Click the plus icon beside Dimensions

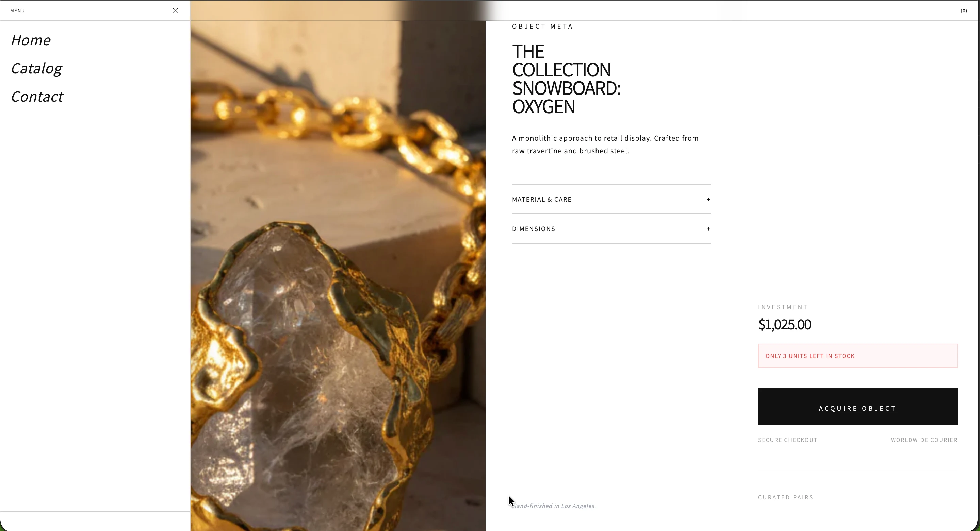coord(708,229)
